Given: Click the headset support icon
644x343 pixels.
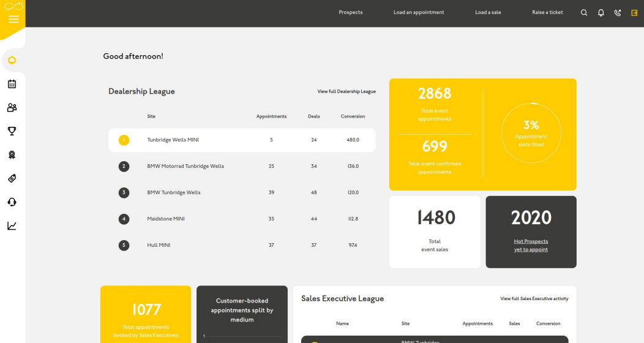Looking at the screenshot, I should click(x=12, y=202).
